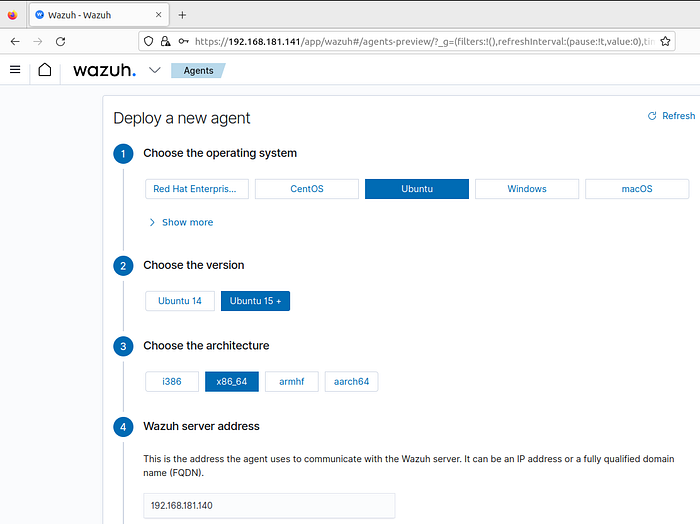Click Choose the architecture heading
This screenshot has width=700, height=524.
click(206, 345)
